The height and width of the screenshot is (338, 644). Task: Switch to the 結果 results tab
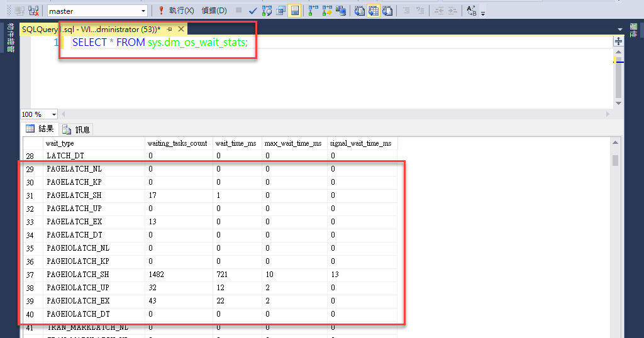tap(40, 129)
